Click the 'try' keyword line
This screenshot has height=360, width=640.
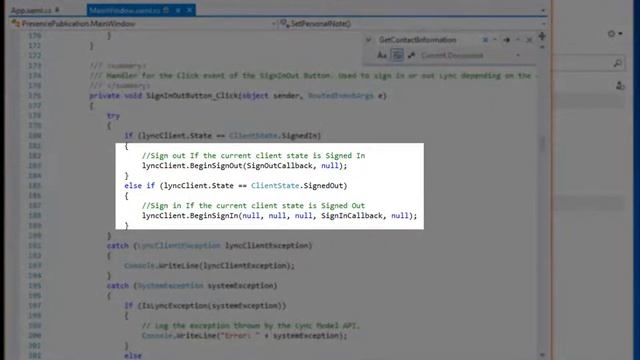point(113,116)
